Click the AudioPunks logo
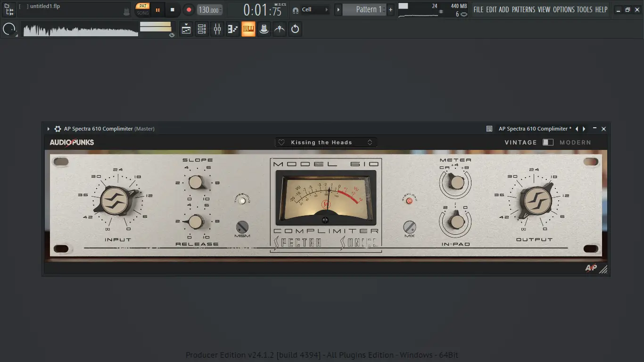Image resolution: width=644 pixels, height=362 pixels. (x=72, y=142)
